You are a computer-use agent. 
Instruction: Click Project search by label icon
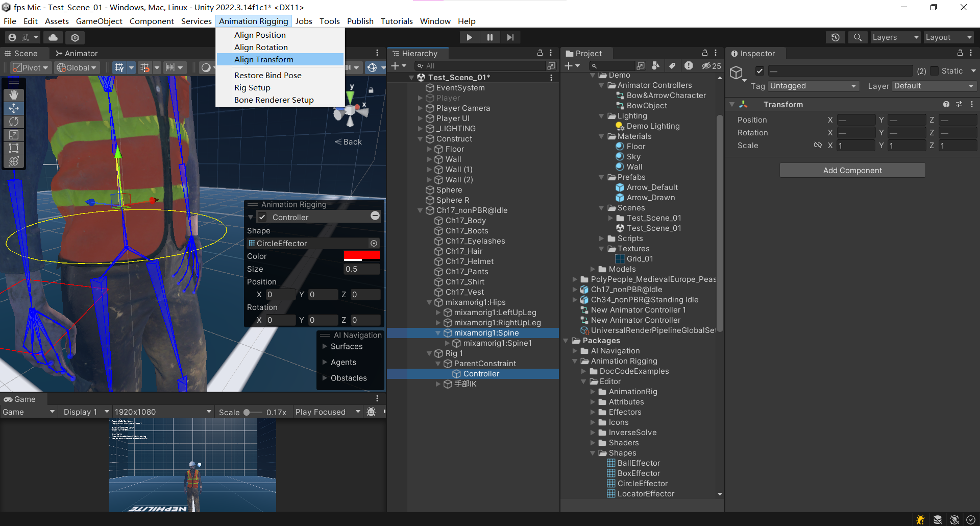(x=672, y=66)
